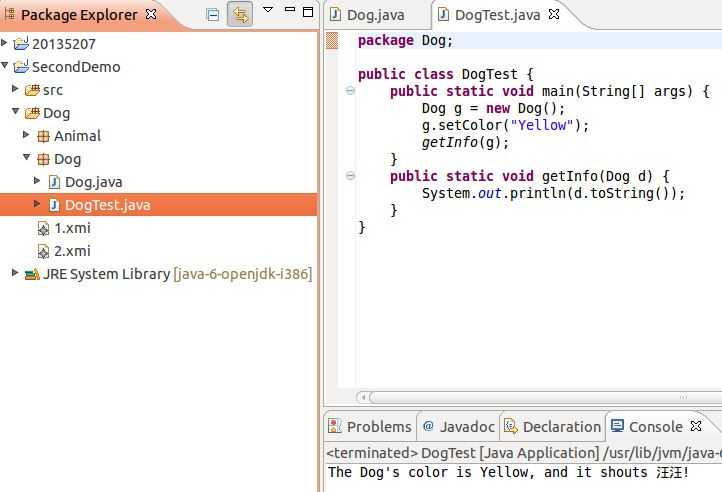Click editor scrollbar left arrow
Image resolution: width=722 pixels, height=492 pixels.
coord(363,397)
